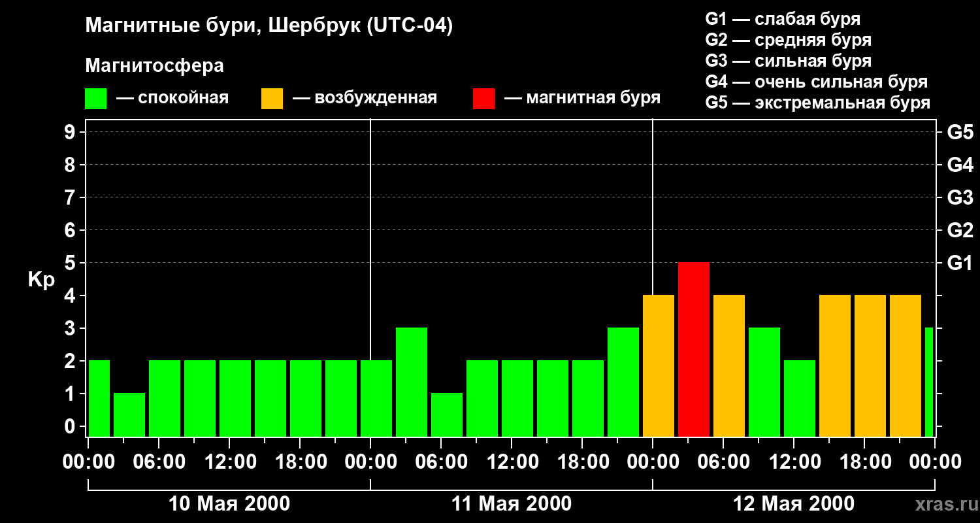Click the '10 Мая 2000' date label
980x523 pixels.
pyautogui.click(x=229, y=504)
